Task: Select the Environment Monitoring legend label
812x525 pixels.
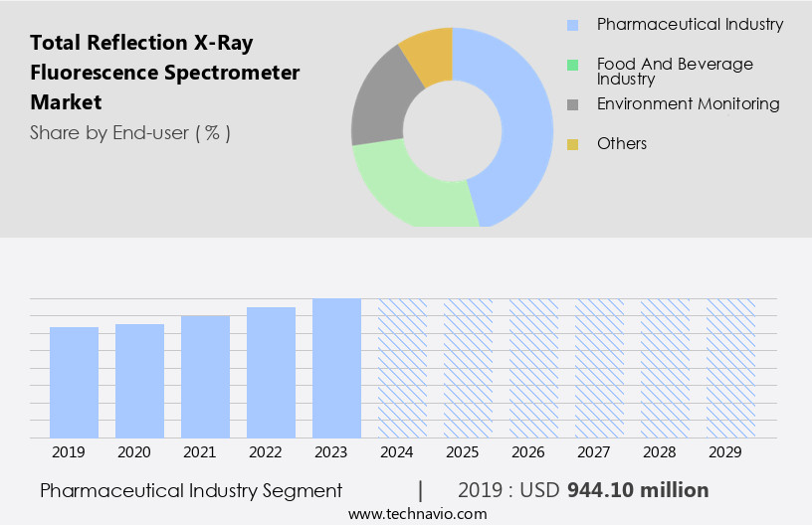Action: click(688, 104)
